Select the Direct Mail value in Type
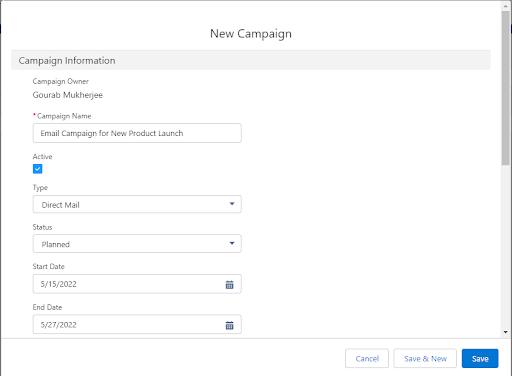512x376 pixels. (x=60, y=205)
